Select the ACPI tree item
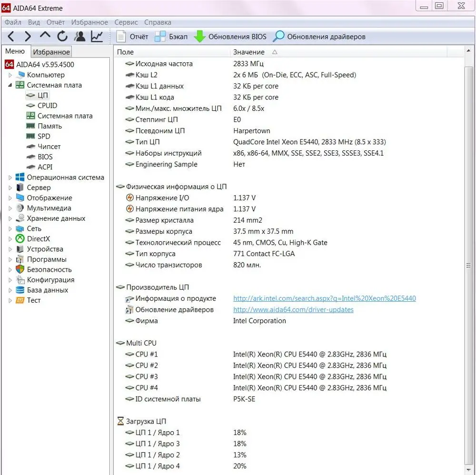 click(x=39, y=167)
